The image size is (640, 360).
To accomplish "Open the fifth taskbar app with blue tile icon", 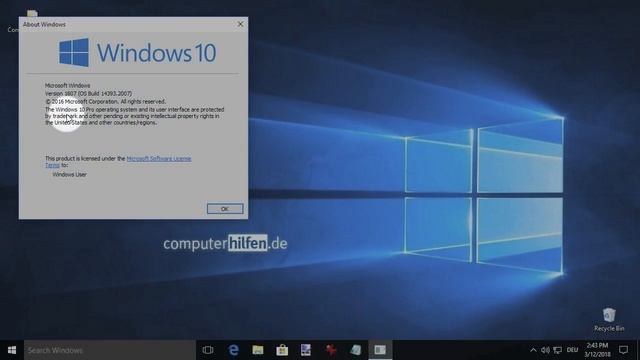I will (x=306, y=350).
